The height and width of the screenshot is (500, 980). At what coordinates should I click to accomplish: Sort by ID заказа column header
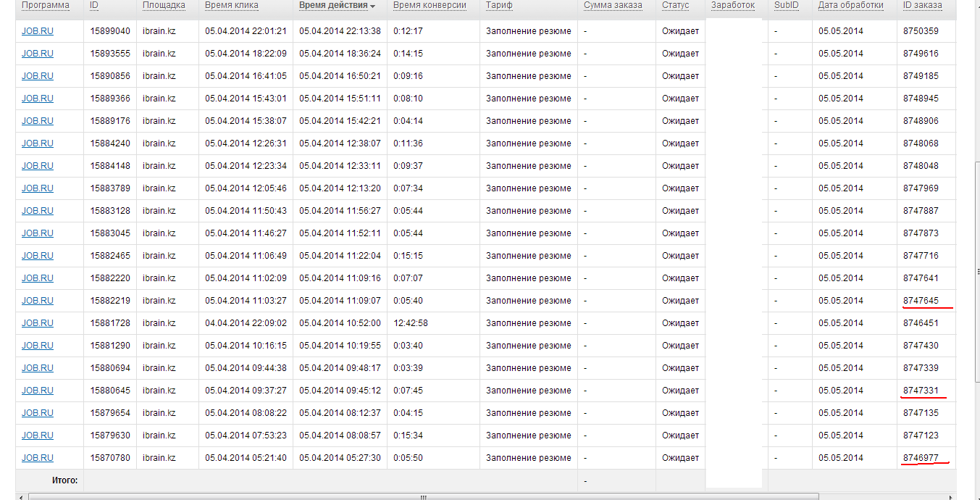click(x=923, y=5)
